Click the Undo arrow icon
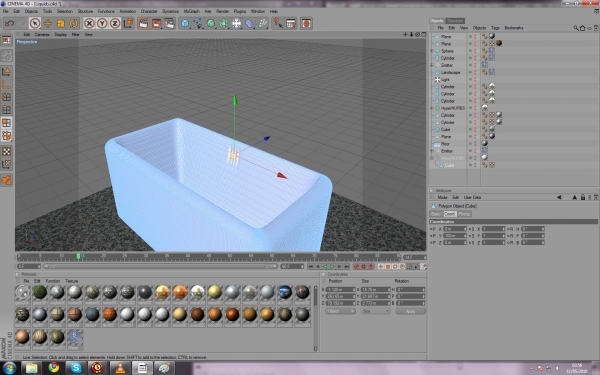 coord(9,23)
